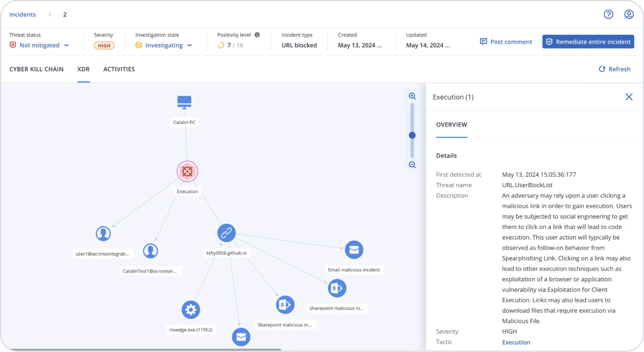
Task: Select user1@acronisintegrati user node
Action: pyautogui.click(x=103, y=233)
